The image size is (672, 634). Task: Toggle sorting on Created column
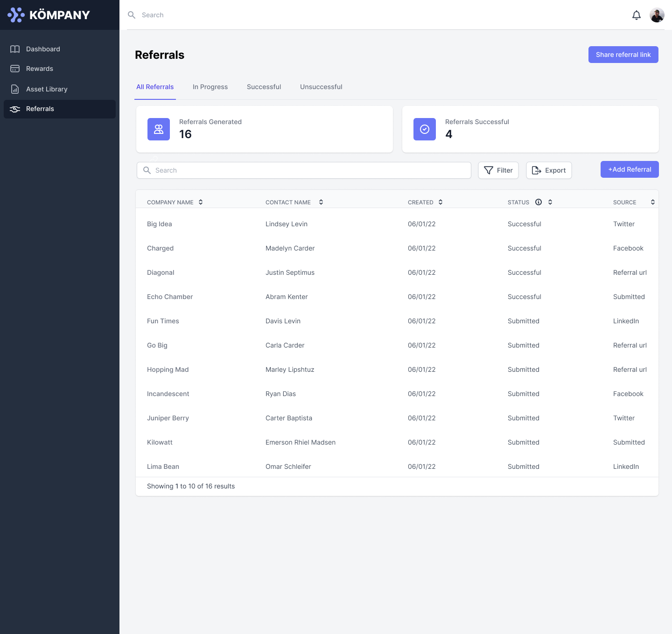coord(441,202)
